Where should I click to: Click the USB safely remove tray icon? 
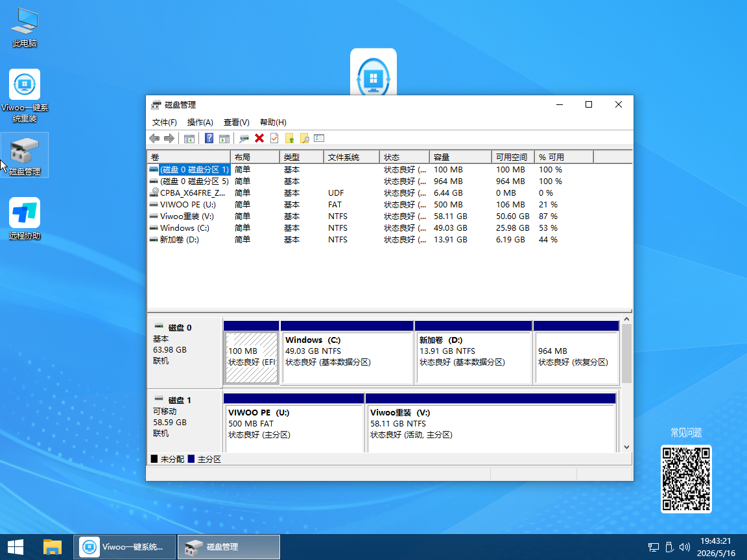[669, 547]
